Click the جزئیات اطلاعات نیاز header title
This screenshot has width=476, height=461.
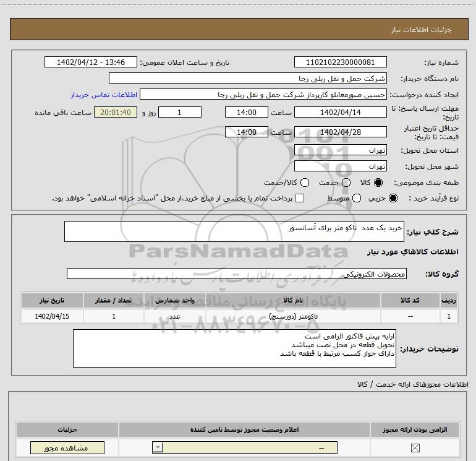tap(421, 30)
